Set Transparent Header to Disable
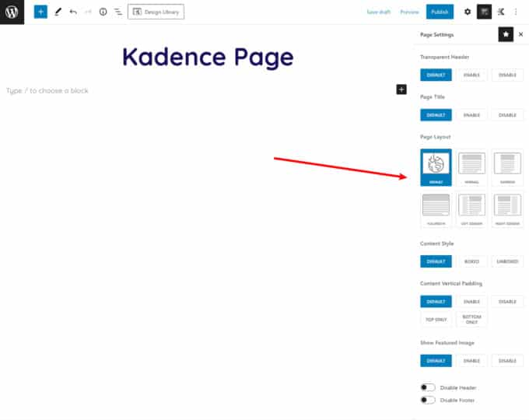The height and width of the screenshot is (420, 529). click(x=507, y=75)
